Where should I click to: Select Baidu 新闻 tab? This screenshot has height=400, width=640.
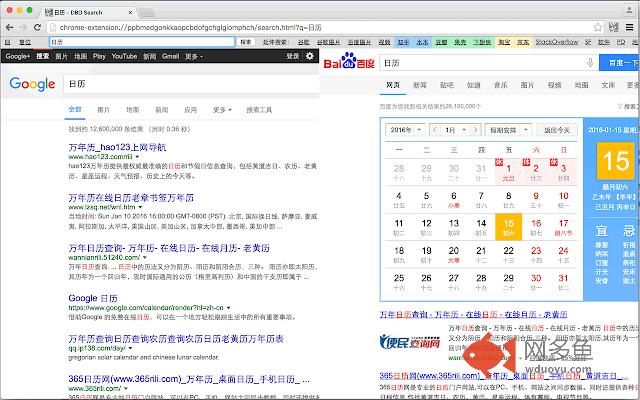[x=420, y=85]
